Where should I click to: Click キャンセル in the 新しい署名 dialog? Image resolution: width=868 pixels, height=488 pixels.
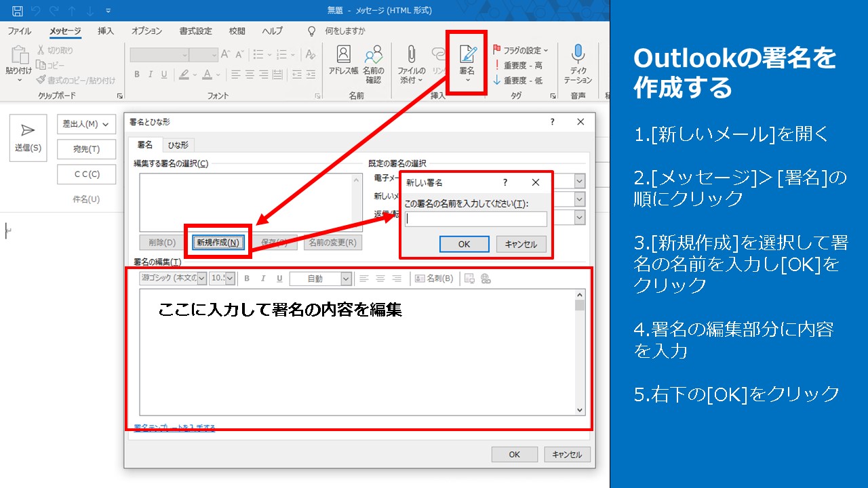tap(521, 245)
